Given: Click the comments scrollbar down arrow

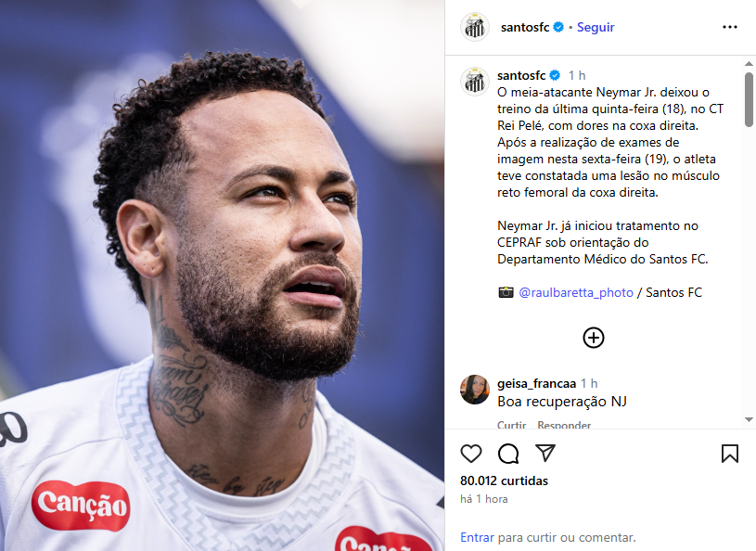Looking at the screenshot, I should (x=749, y=419).
